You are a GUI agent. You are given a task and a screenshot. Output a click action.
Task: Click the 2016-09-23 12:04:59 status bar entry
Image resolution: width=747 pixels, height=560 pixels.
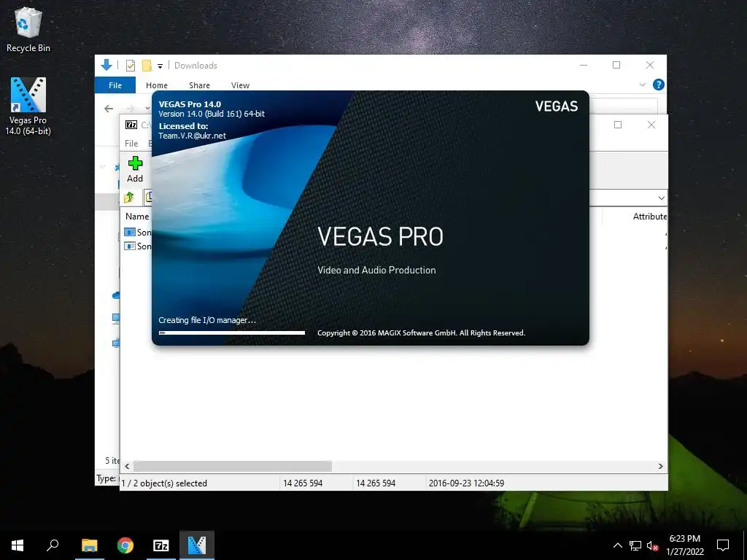coord(466,483)
